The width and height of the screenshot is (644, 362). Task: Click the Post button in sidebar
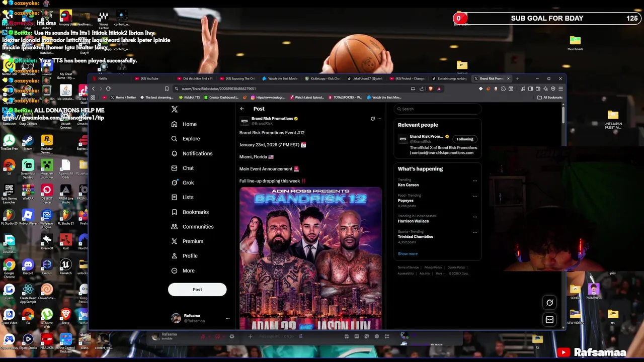pyautogui.click(x=197, y=290)
